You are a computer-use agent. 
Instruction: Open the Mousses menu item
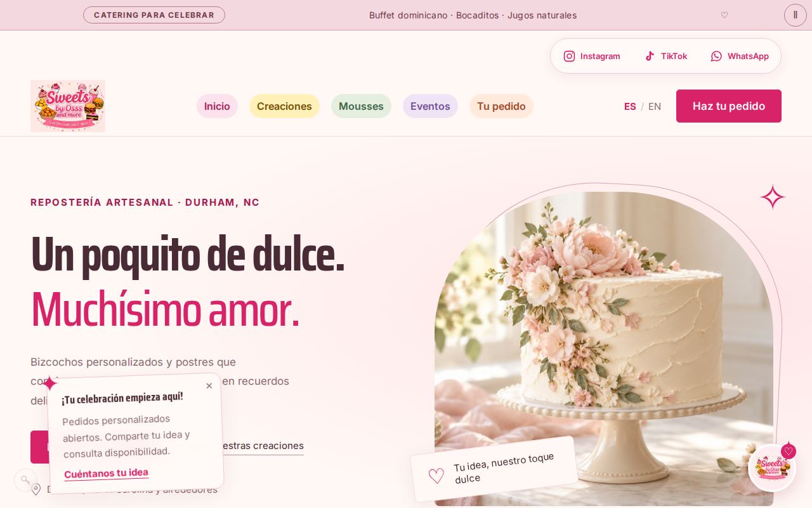click(361, 106)
